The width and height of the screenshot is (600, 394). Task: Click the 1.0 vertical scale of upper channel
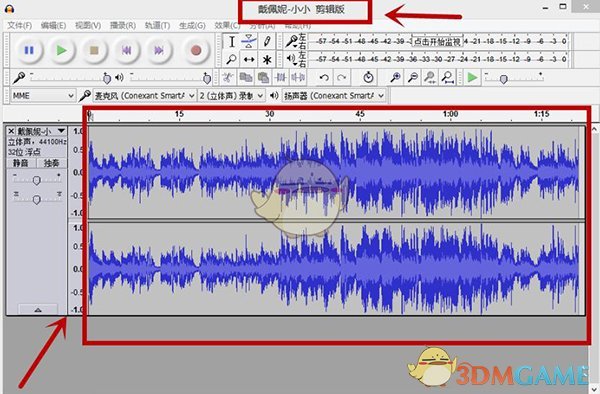(78, 132)
